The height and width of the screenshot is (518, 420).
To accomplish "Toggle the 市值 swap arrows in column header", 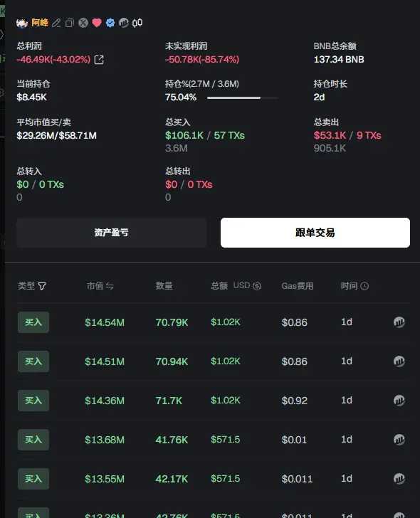I will 110,286.
